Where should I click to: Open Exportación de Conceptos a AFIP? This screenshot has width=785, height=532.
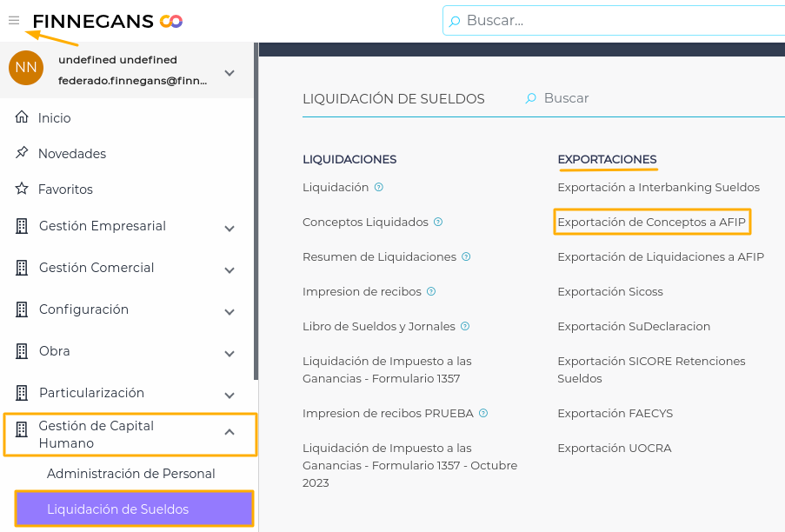click(651, 222)
